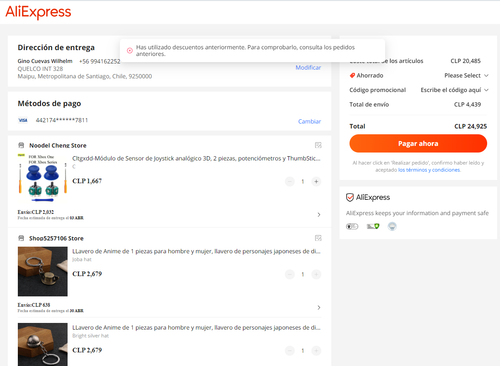Click the joystick module price CLP 1,667
This screenshot has width=500, height=366.
[87, 181]
